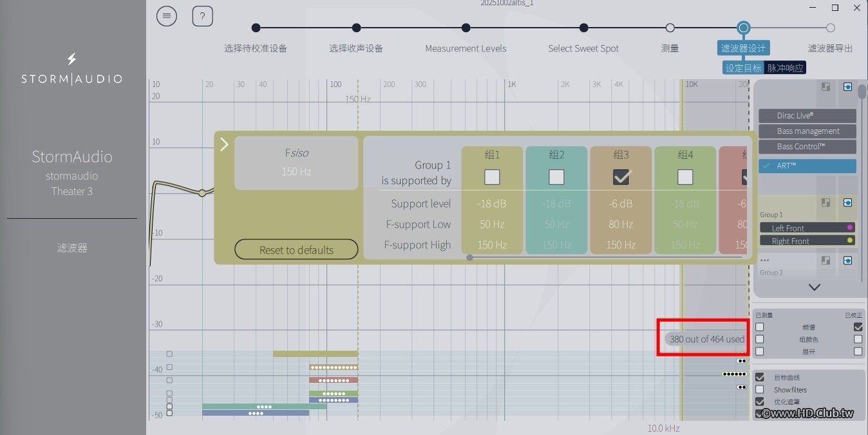Click the 组3 Support level -6 dB value
Screen dimensions: 868x435
click(621, 204)
